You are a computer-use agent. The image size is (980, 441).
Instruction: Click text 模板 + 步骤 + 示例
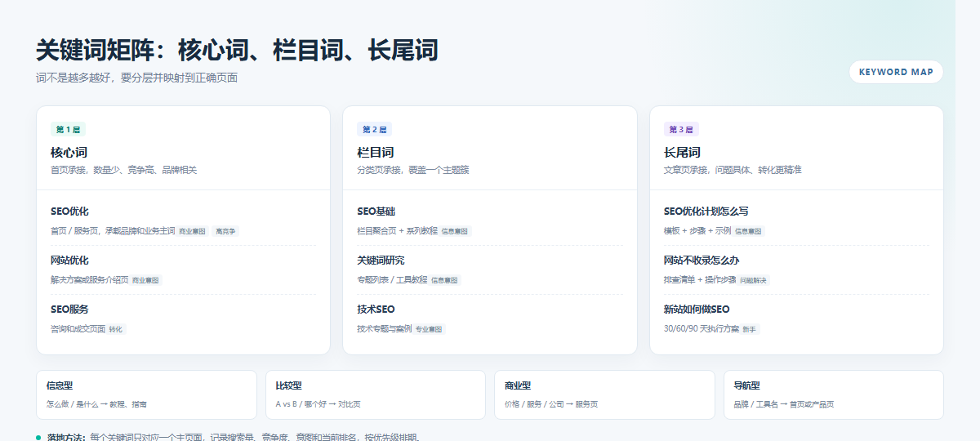(697, 231)
